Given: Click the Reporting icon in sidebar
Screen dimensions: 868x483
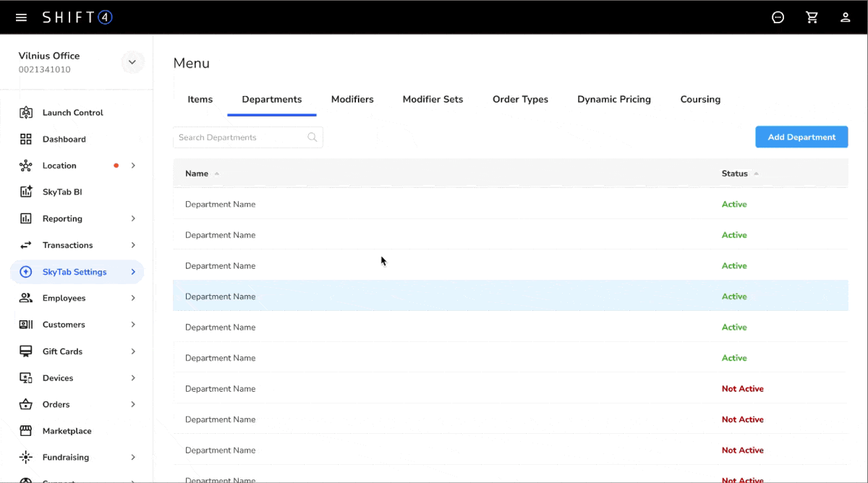Looking at the screenshot, I should tap(26, 218).
